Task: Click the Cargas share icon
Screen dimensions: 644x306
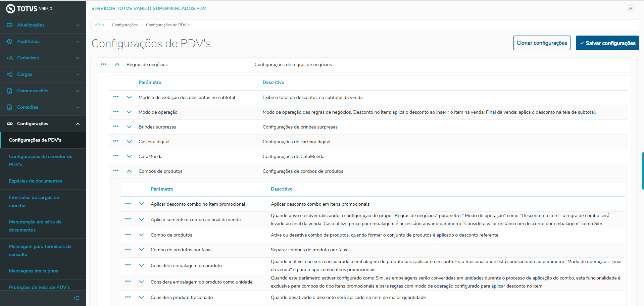Action: tap(10, 74)
